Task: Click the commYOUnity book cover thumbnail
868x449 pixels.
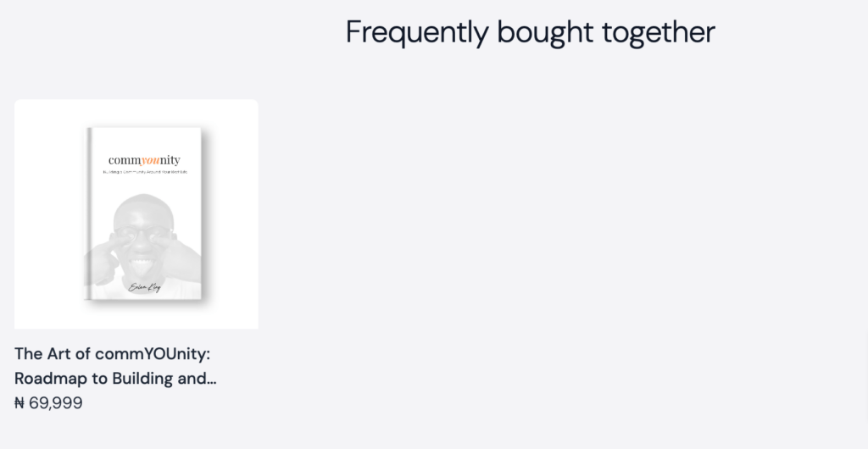Action: [x=144, y=214]
